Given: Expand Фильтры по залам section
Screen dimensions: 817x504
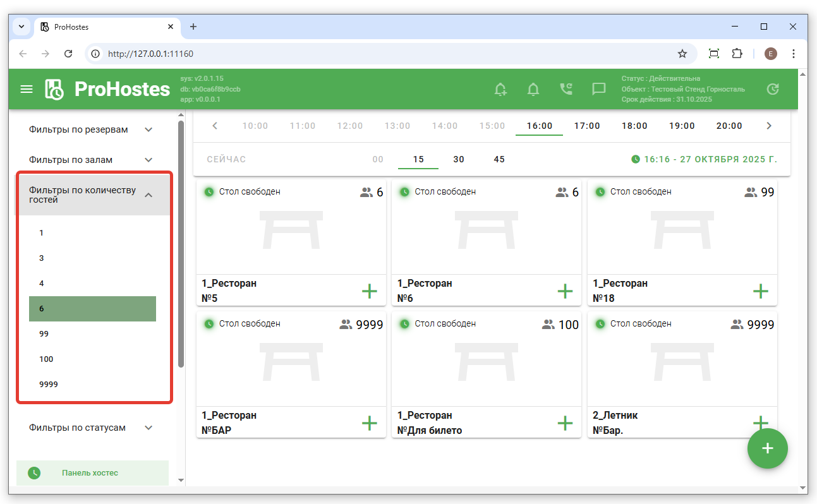Looking at the screenshot, I should (x=92, y=160).
